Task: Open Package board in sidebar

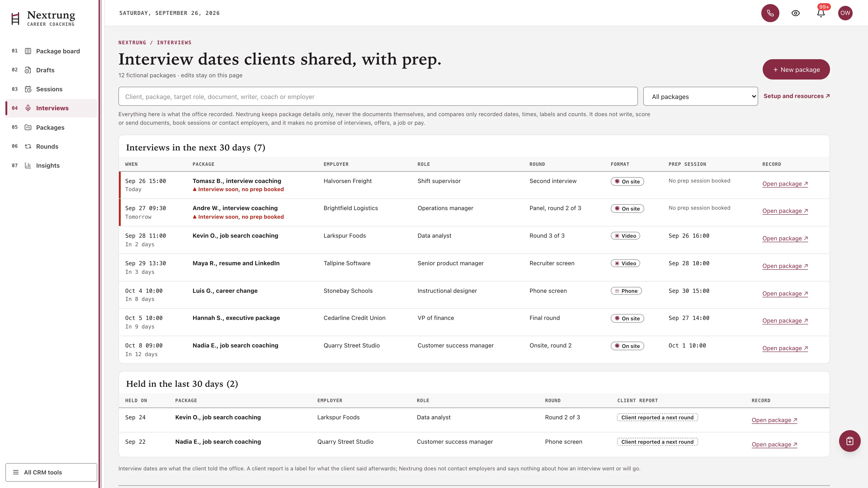Action: [52, 51]
